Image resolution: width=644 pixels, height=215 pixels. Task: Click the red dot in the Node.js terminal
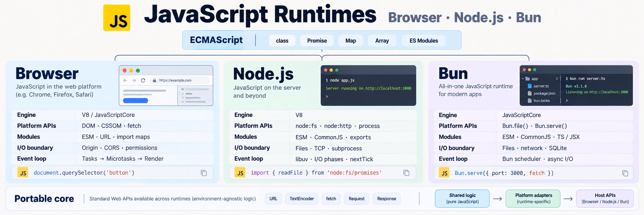point(326,70)
